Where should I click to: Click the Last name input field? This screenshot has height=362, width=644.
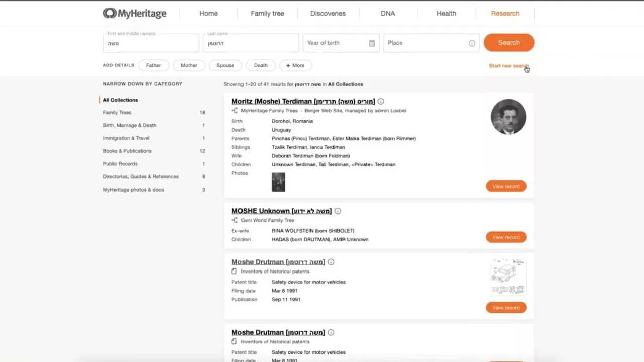(x=252, y=43)
